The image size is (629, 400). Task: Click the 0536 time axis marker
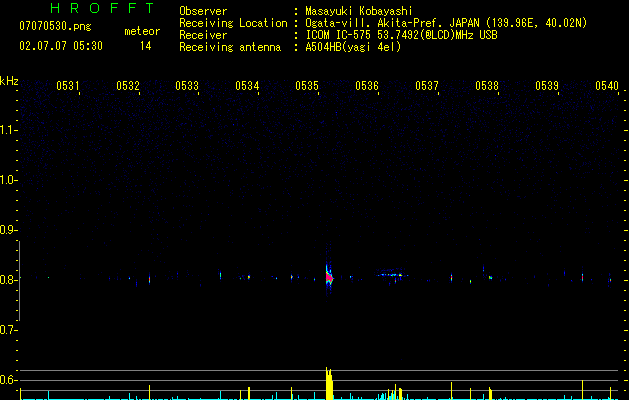pos(367,86)
